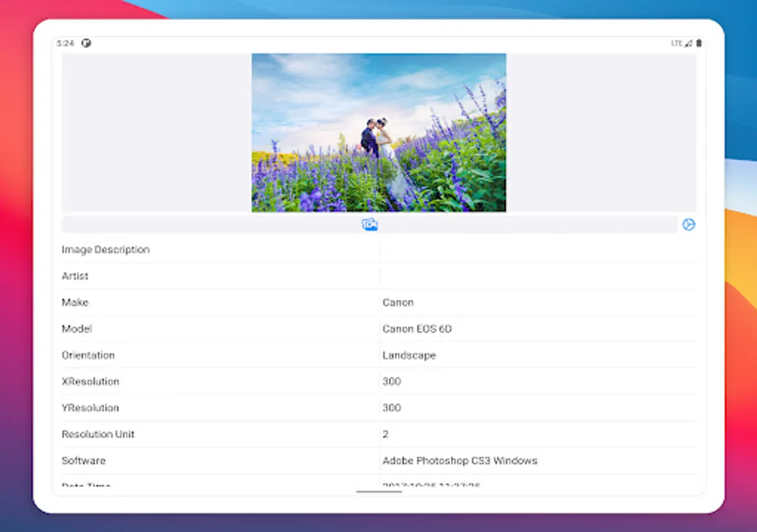Select the YResolution value 300

[x=392, y=408]
